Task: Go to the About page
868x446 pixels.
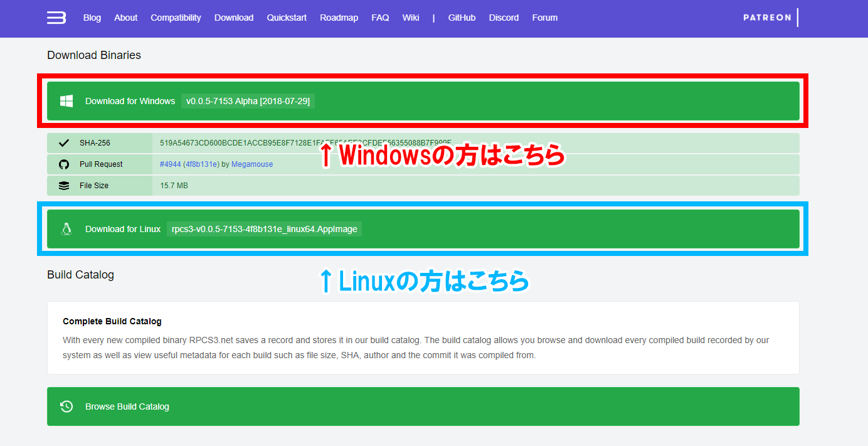Action: tap(125, 18)
